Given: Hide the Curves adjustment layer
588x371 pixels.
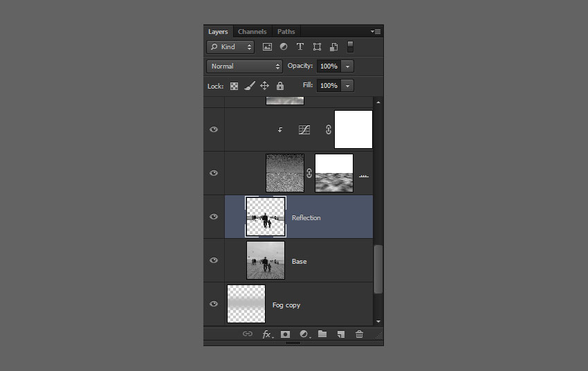Looking at the screenshot, I should click(214, 129).
